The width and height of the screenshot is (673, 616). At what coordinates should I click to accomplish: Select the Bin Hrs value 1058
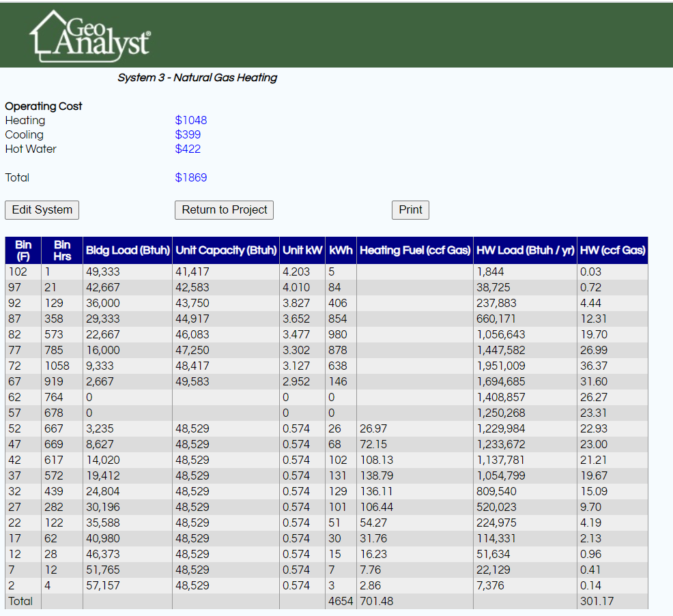click(57, 366)
